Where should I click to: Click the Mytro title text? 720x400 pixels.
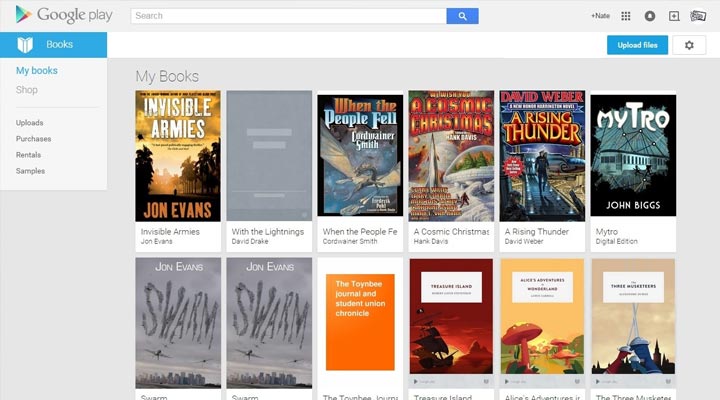[x=607, y=231]
